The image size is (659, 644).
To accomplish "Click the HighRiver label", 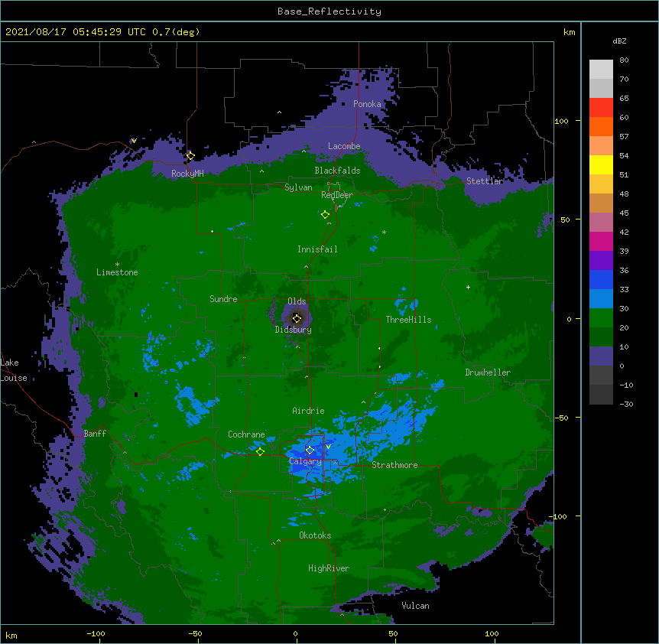I will (x=329, y=568).
